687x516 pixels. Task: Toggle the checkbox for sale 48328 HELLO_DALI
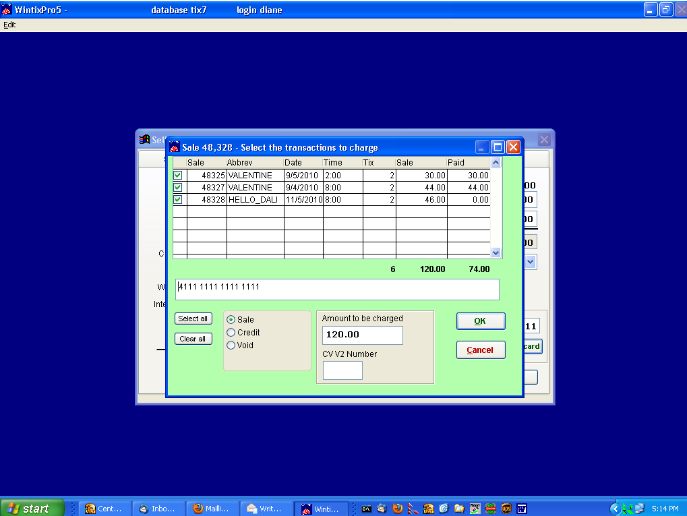click(x=178, y=199)
